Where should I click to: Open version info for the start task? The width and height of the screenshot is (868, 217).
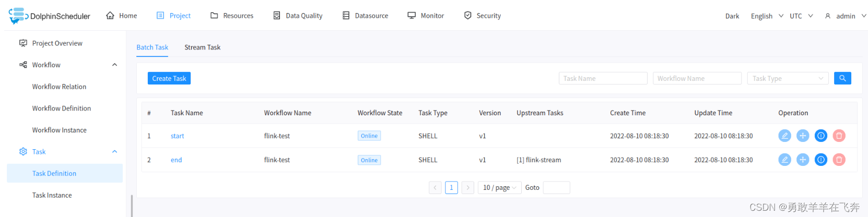pos(821,136)
